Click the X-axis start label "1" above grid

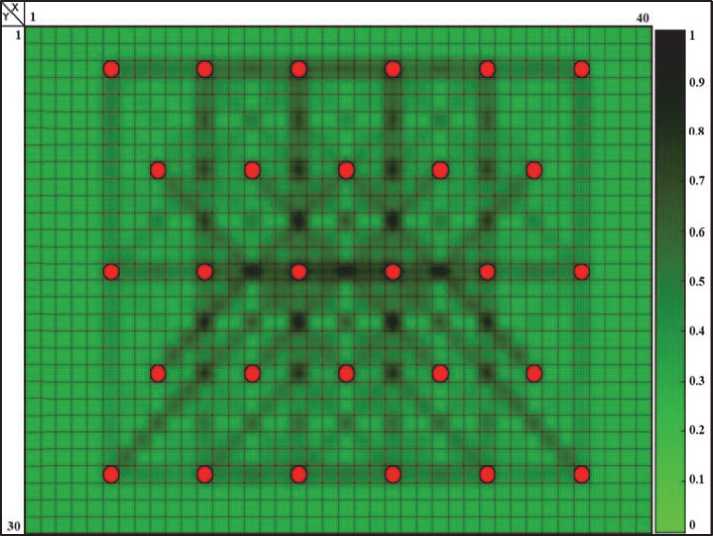click(x=33, y=18)
